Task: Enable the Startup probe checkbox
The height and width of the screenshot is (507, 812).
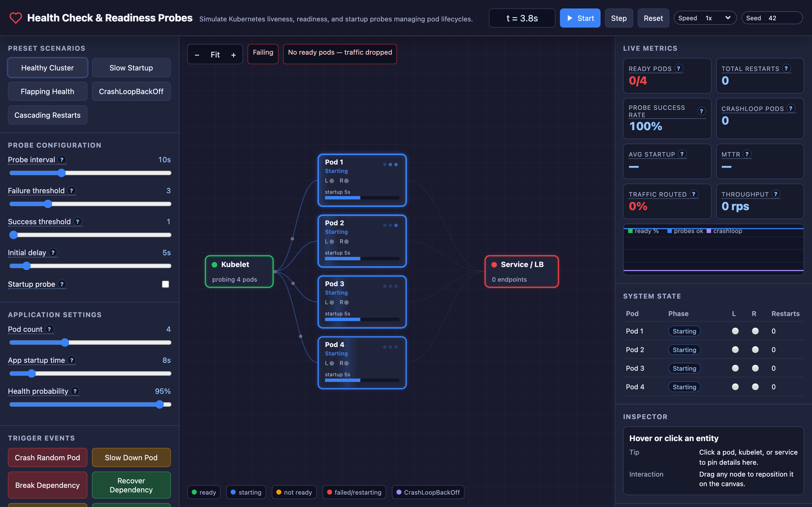Action: tap(166, 284)
